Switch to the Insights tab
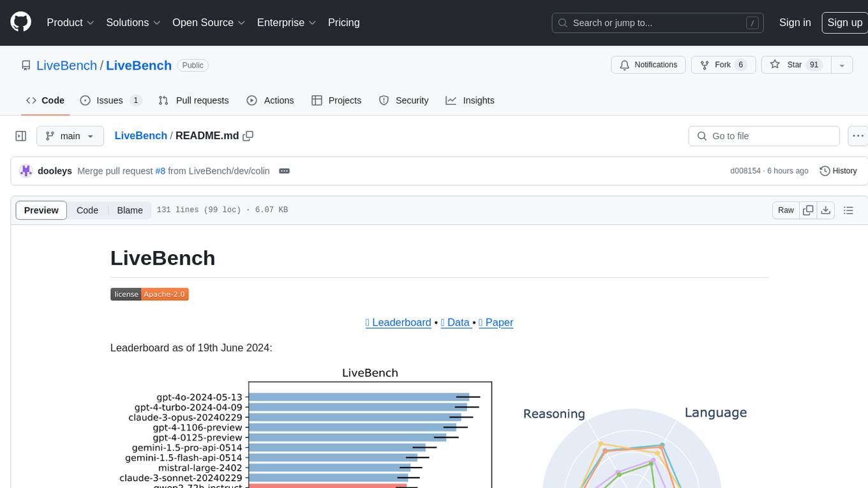 tap(470, 100)
